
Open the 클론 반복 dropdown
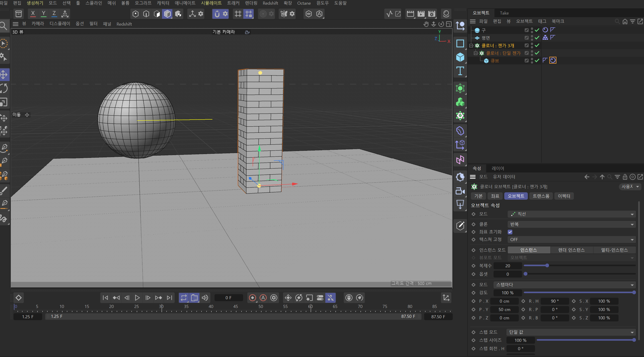point(572,224)
